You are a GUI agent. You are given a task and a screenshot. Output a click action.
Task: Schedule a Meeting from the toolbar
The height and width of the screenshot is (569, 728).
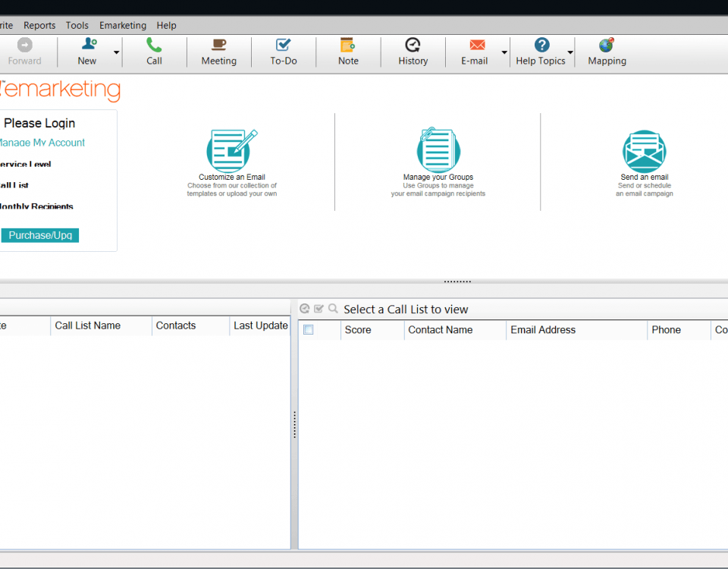(x=218, y=52)
